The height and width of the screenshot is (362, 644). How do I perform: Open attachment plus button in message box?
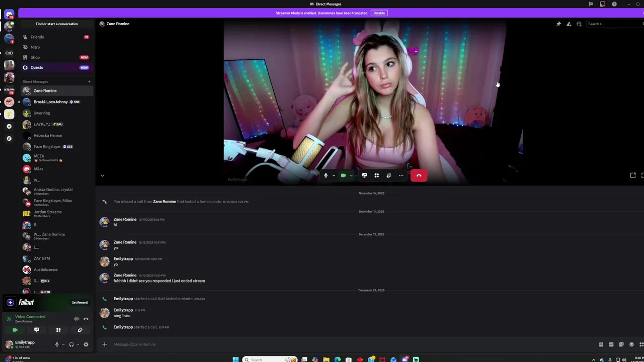[104, 344]
